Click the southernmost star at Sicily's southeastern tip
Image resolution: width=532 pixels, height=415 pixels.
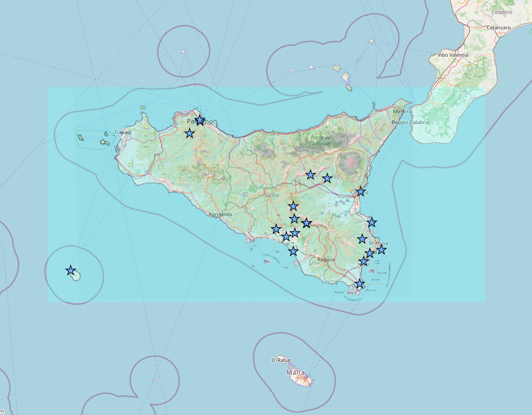pyautogui.click(x=359, y=283)
